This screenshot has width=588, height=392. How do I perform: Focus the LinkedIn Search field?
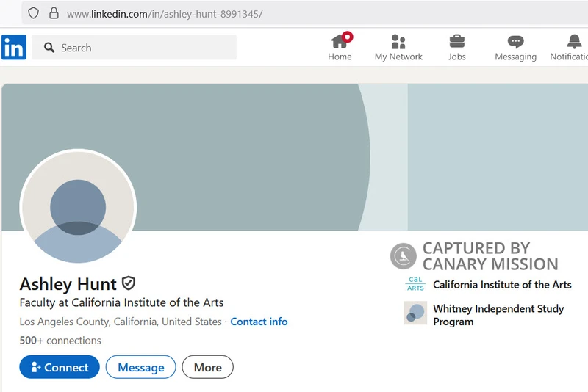(x=135, y=47)
